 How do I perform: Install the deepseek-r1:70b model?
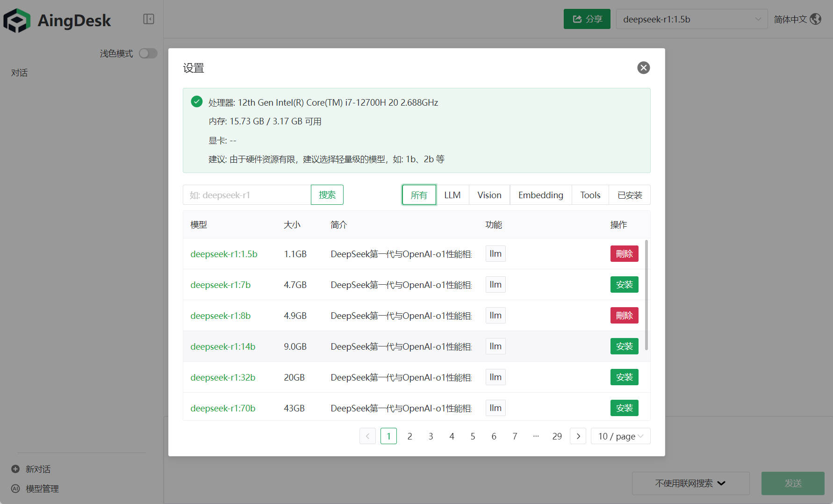625,408
